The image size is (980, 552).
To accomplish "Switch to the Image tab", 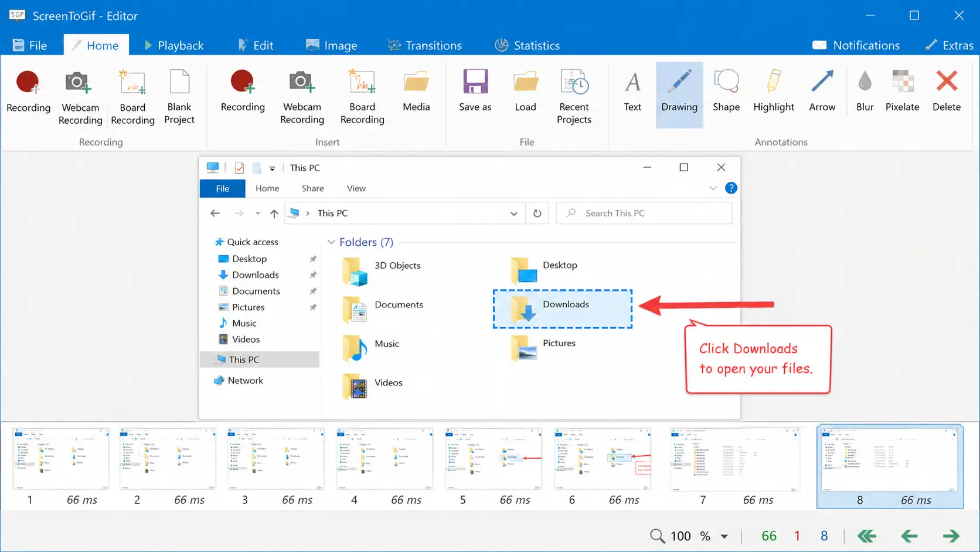I will tap(332, 45).
